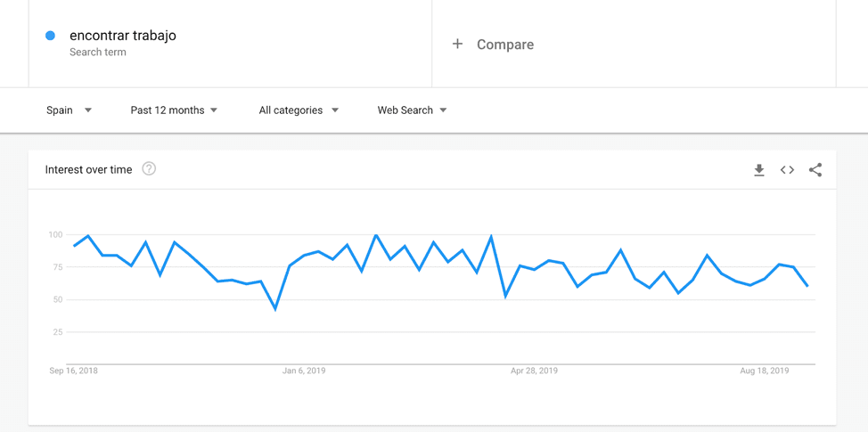
Task: Click the Sep 16, 2018 axis label
Action: (74, 371)
